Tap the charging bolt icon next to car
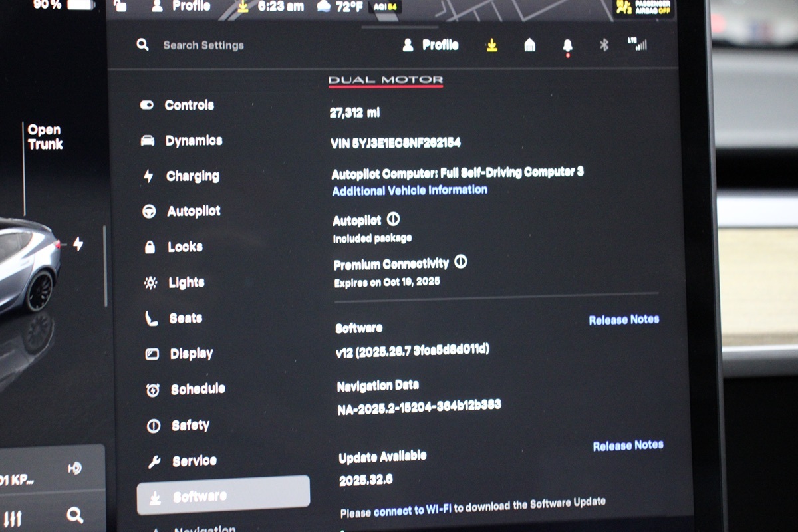Screen dimensions: 798x532 tap(78, 244)
